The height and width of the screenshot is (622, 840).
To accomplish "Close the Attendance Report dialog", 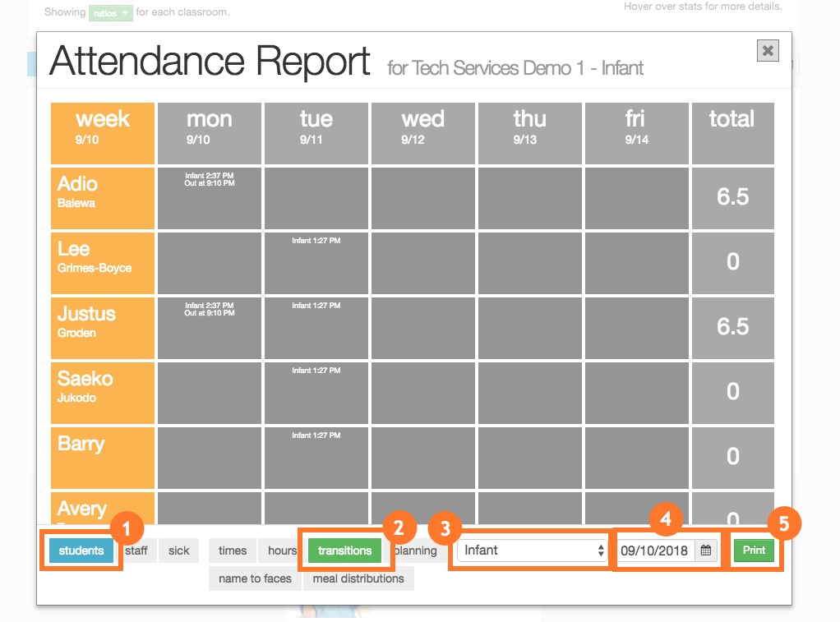I will click(x=768, y=51).
